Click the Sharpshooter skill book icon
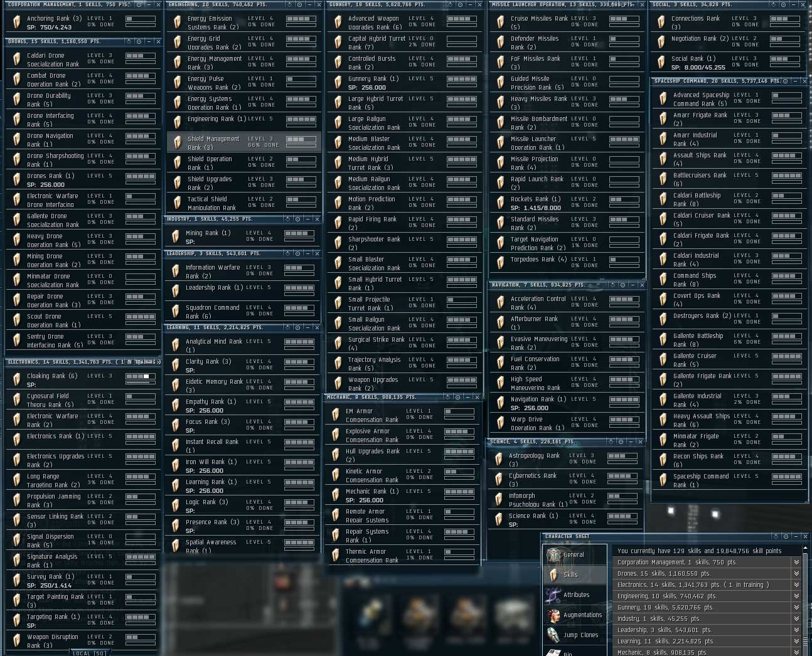This screenshot has width=812, height=656. click(x=338, y=243)
